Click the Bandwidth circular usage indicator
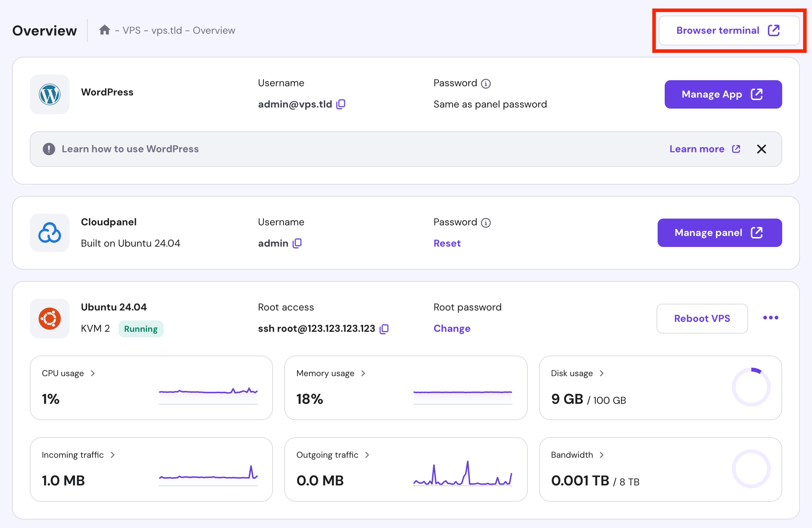 point(751,468)
